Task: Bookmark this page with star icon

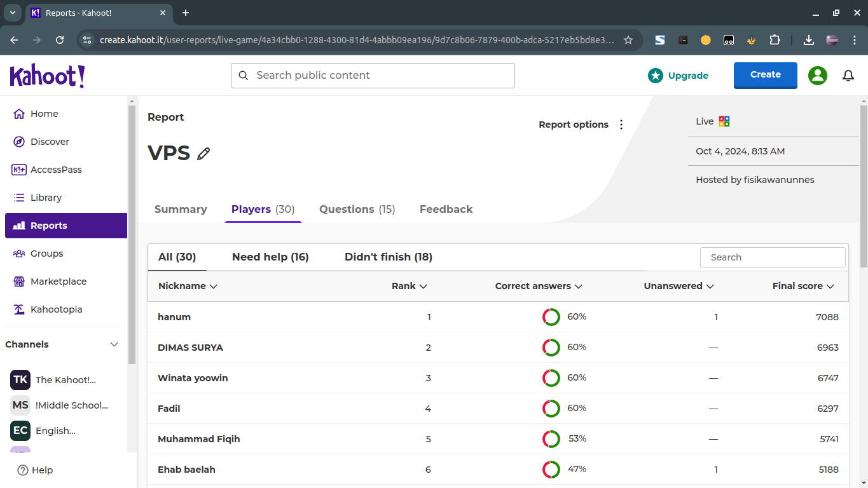Action: tap(628, 40)
